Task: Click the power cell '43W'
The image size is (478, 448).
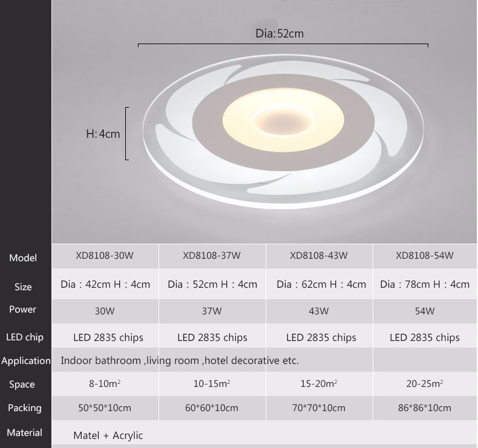Action: [x=318, y=311]
